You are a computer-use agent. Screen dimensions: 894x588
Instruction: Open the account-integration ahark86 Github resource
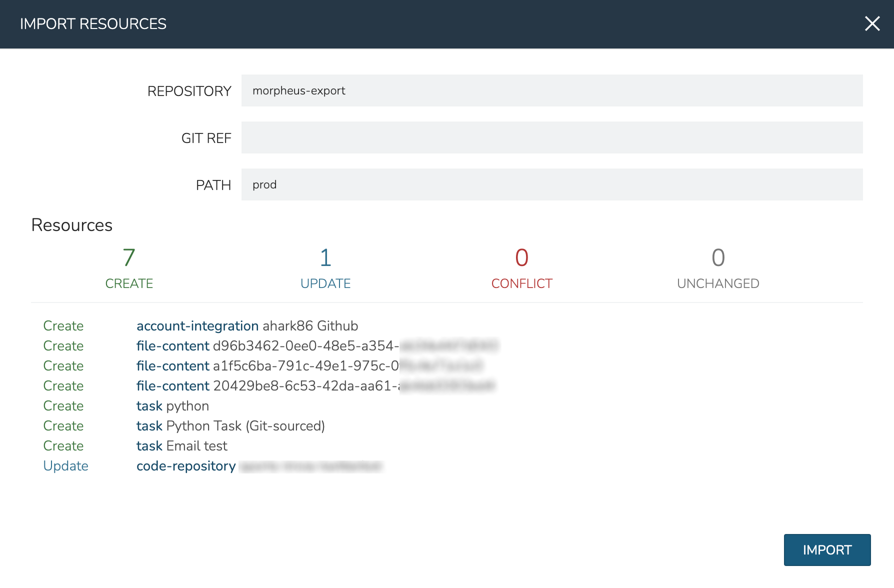[247, 326]
